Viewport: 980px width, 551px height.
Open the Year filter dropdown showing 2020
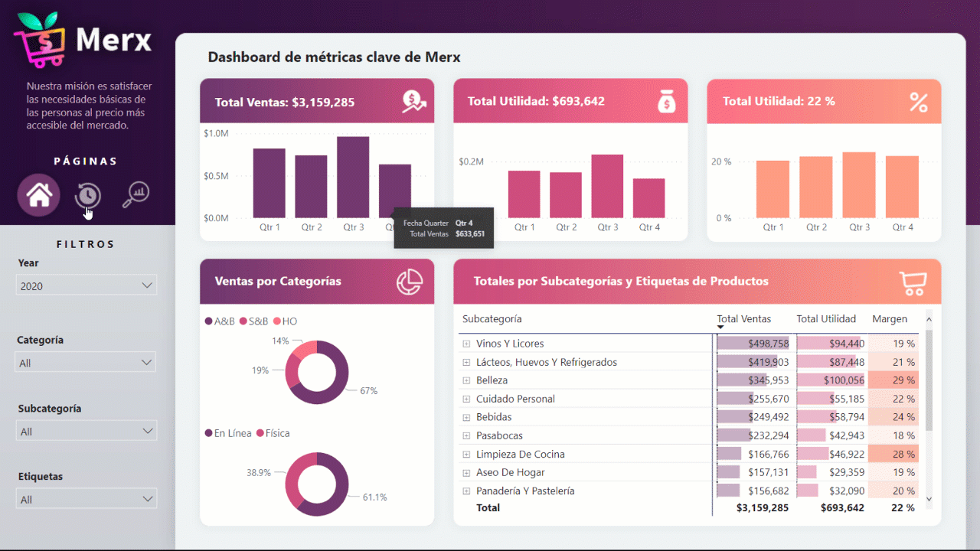coord(87,285)
